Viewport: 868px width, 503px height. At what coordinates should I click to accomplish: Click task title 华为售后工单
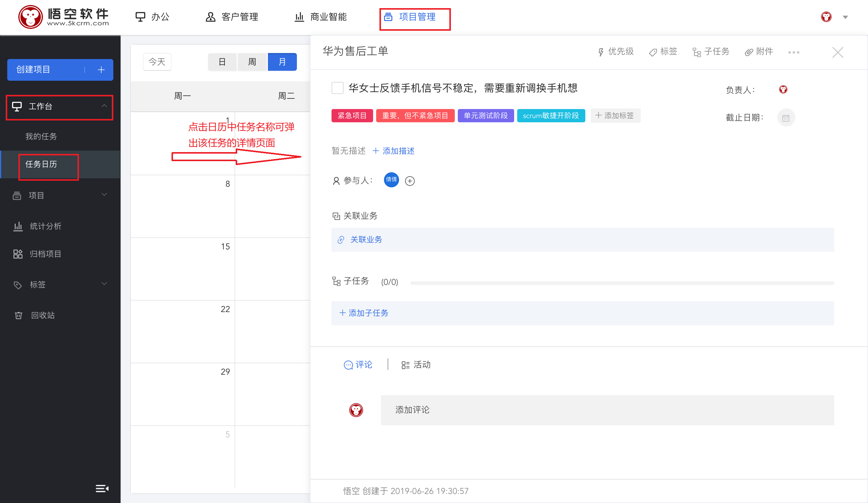tap(355, 51)
